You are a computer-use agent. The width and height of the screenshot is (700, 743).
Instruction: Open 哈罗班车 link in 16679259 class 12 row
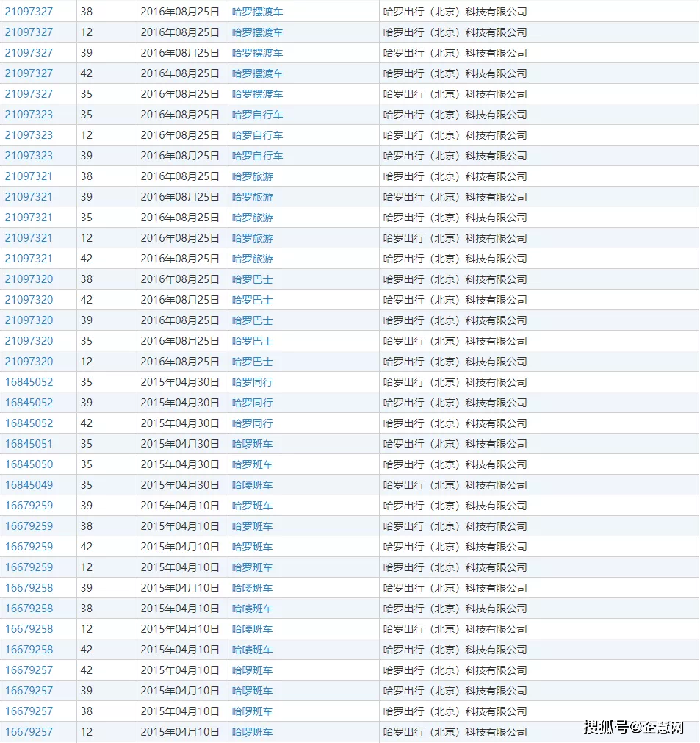253,567
